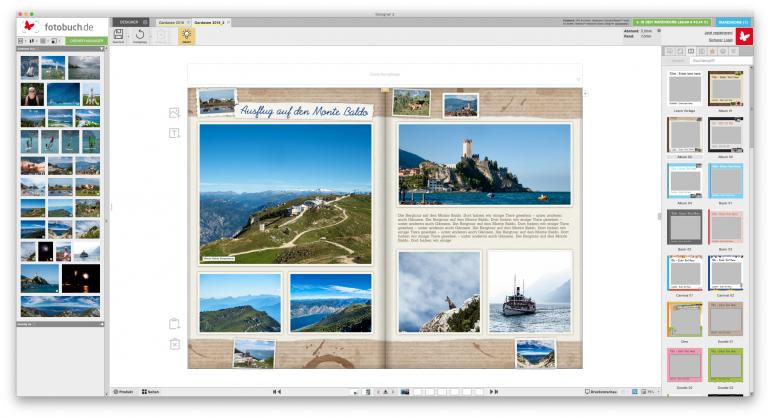770x418 pixels.
Task: Click the trash delete icon beside page
Action: [174, 344]
